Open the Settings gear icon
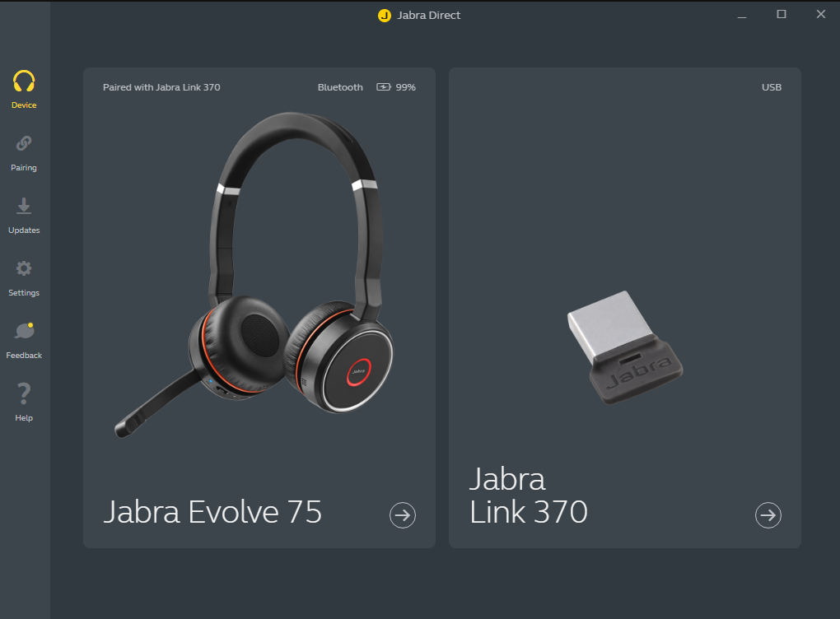Screen dimensions: 840x619 [x=24, y=268]
